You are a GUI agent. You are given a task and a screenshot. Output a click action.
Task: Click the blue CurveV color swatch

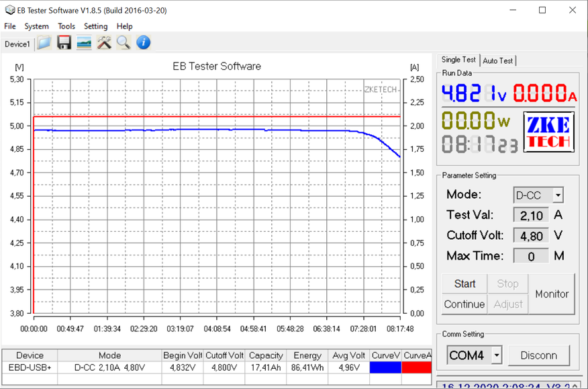click(x=385, y=368)
